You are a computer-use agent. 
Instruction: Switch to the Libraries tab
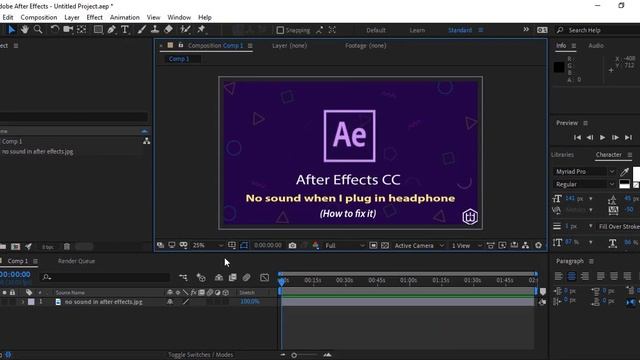point(562,155)
